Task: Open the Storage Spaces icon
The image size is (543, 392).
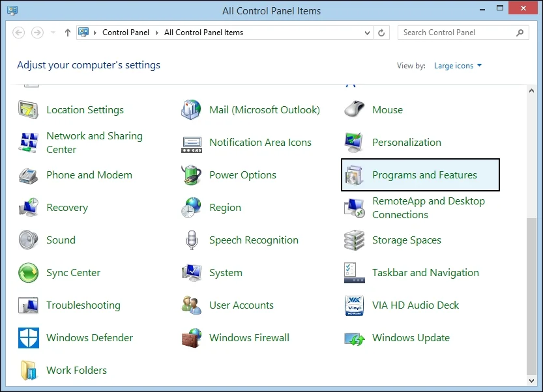Action: tap(354, 240)
